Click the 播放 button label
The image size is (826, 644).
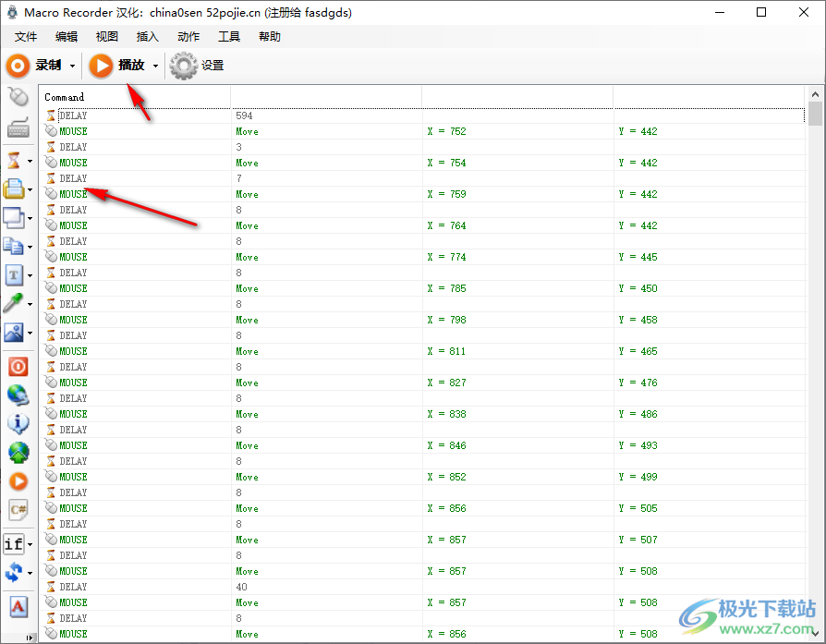pyautogui.click(x=131, y=66)
